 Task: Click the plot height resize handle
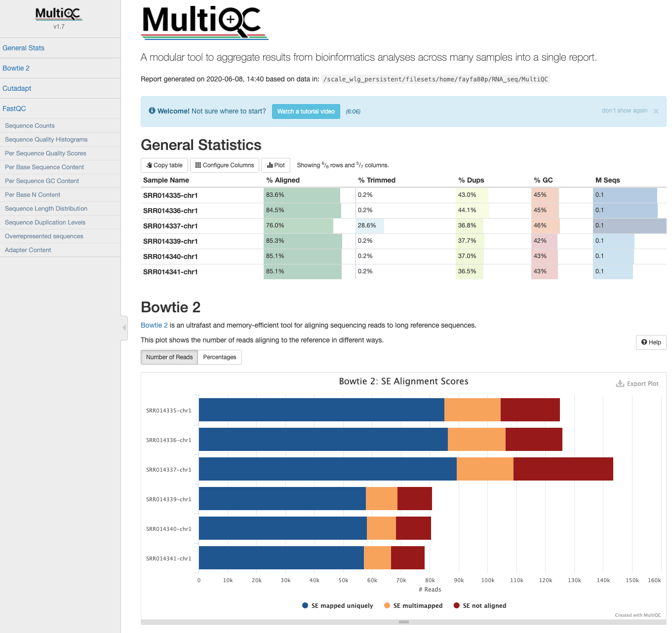coord(403,622)
